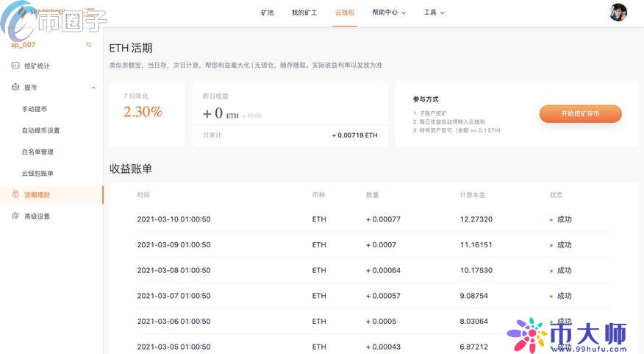Click the ETH 活期 page heading

coord(131,48)
